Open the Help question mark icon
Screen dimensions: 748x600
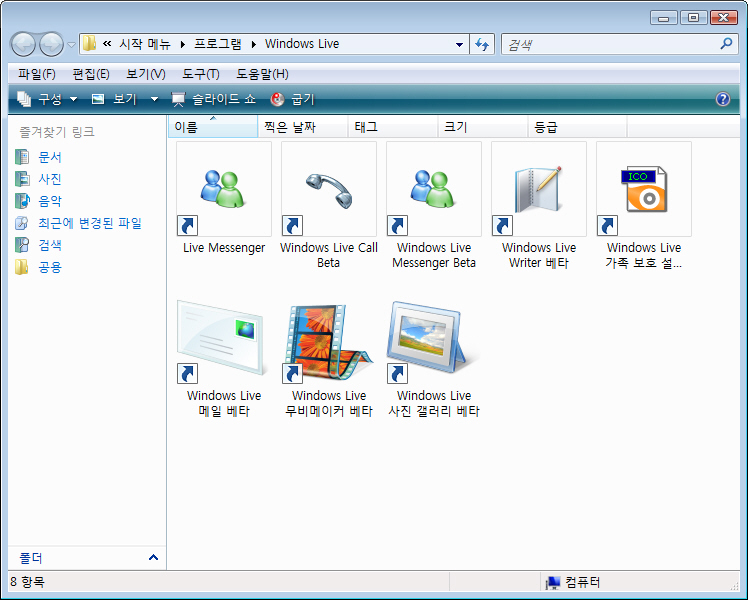pos(723,99)
